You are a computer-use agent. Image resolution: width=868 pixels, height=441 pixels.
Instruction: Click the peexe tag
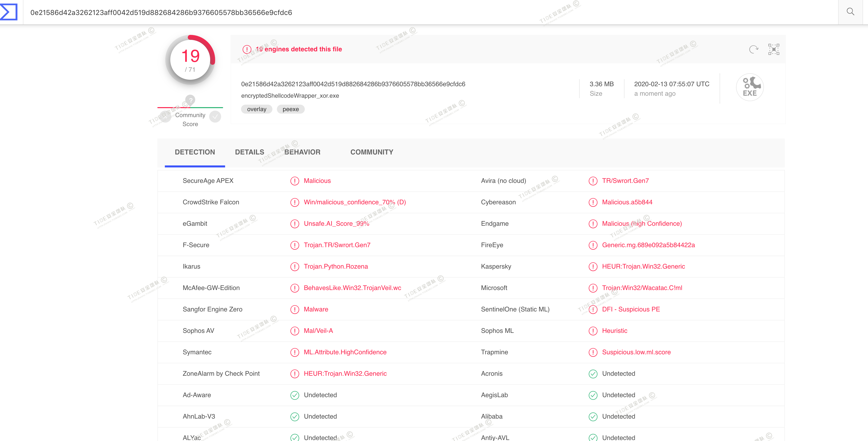point(291,109)
